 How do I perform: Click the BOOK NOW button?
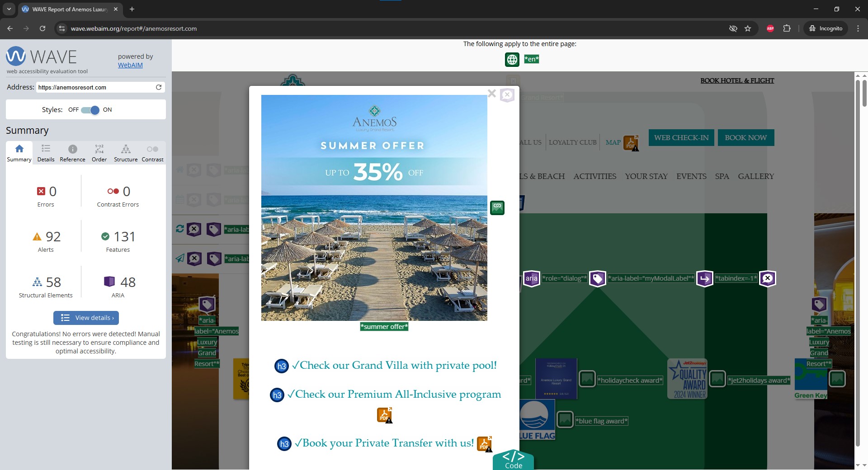[746, 138]
